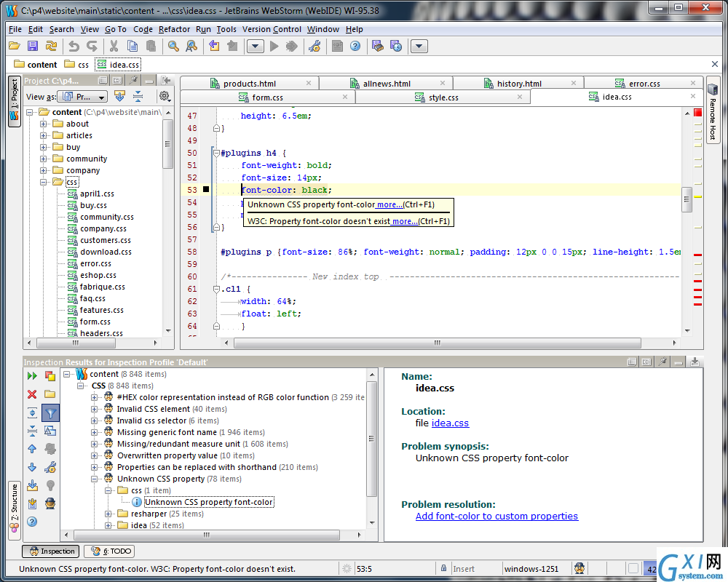Expand the articles folder node
The width and height of the screenshot is (728, 582).
(43, 135)
